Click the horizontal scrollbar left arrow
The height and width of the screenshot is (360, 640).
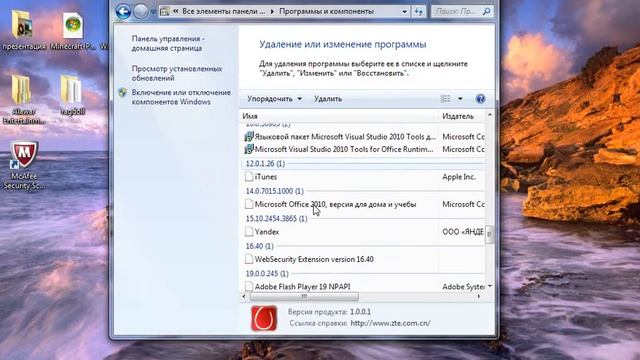[244, 297]
